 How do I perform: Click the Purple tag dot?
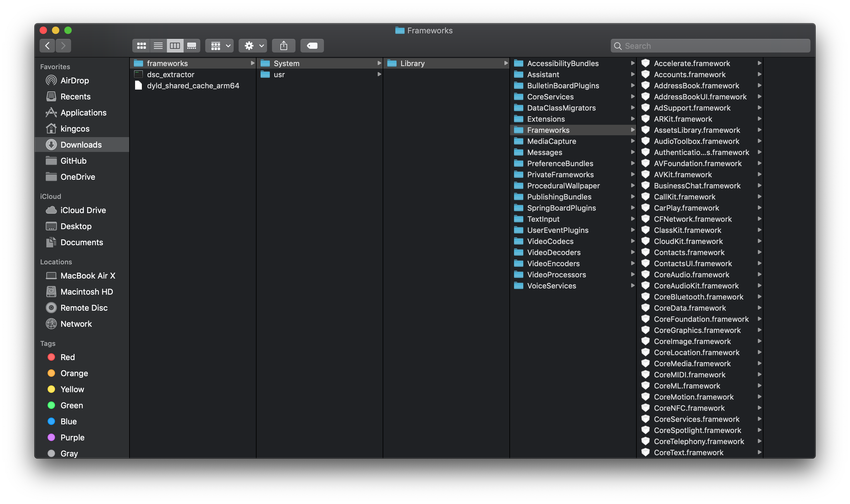click(51, 437)
